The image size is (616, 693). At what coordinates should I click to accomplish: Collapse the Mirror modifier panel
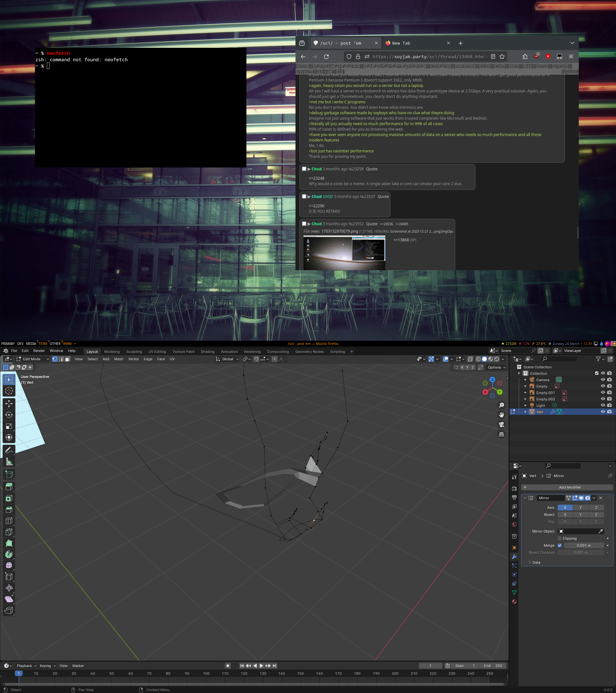(525, 498)
